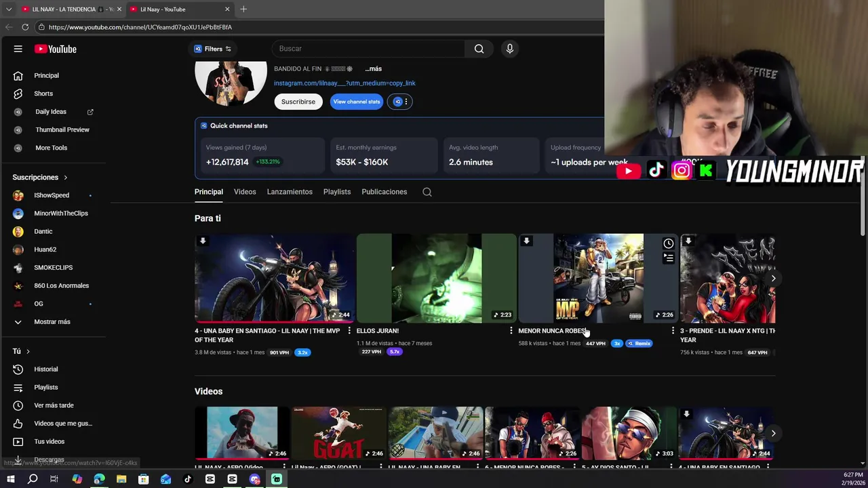Image resolution: width=868 pixels, height=488 pixels.
Task: Show next videos in Para ti row
Action: 773,279
